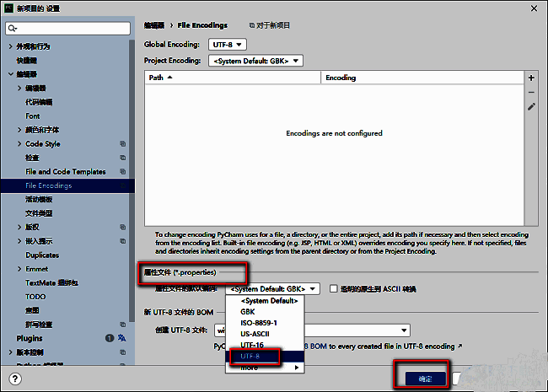Click the translate icon next to Plugins
548x392 pixels.
coord(121,338)
